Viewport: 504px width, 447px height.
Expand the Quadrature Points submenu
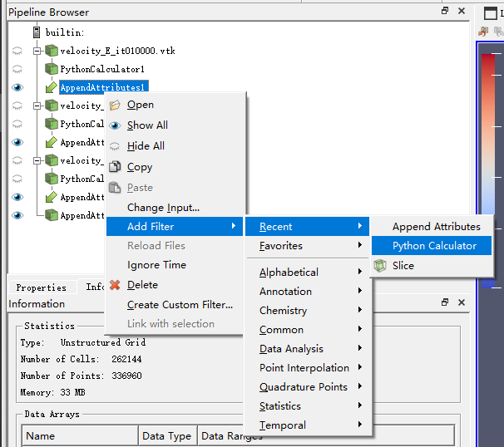(307, 387)
